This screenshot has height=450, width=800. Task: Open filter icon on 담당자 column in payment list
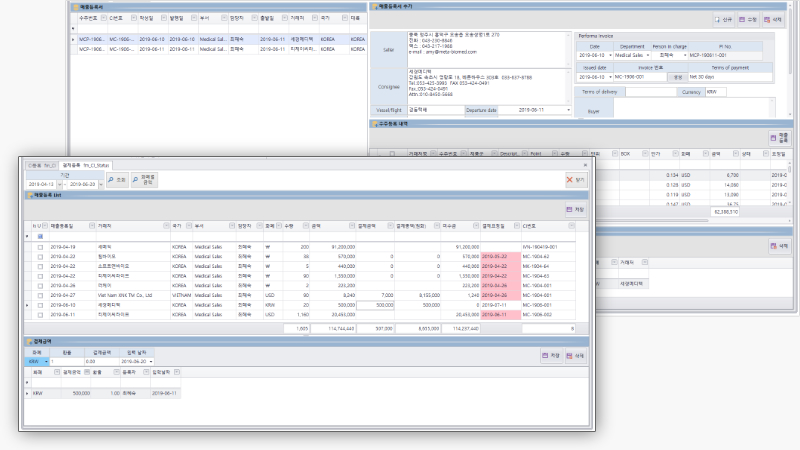[259, 226]
